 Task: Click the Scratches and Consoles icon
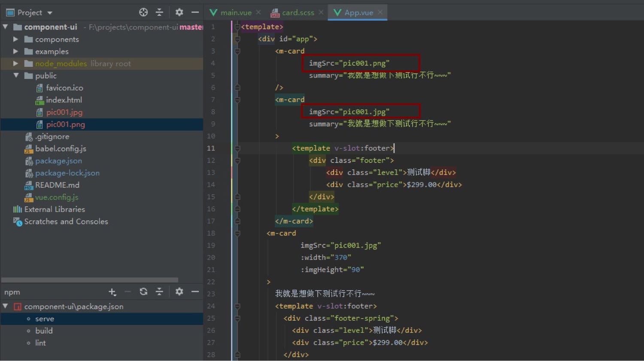click(x=18, y=222)
